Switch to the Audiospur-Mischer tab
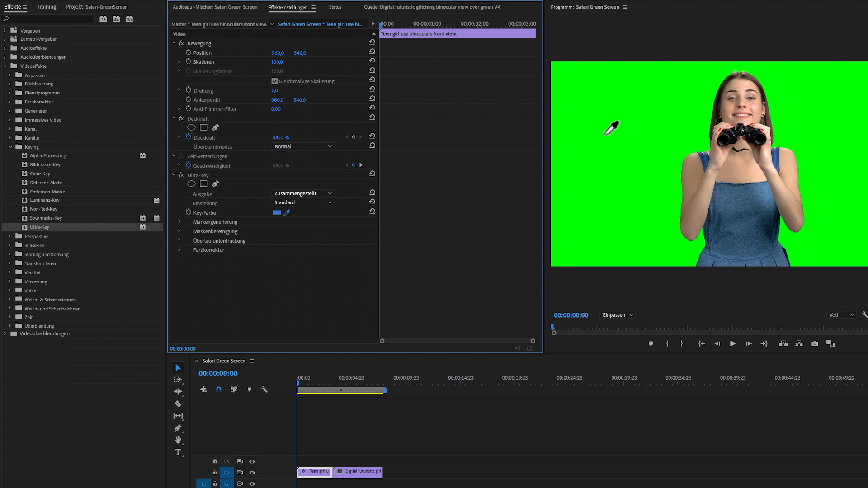The image size is (868, 488). pyautogui.click(x=215, y=7)
